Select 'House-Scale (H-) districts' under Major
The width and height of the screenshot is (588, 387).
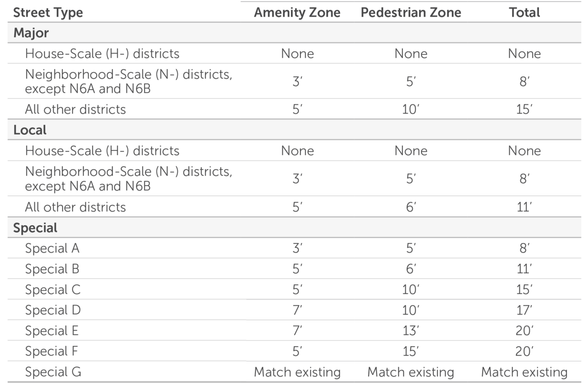(102, 53)
